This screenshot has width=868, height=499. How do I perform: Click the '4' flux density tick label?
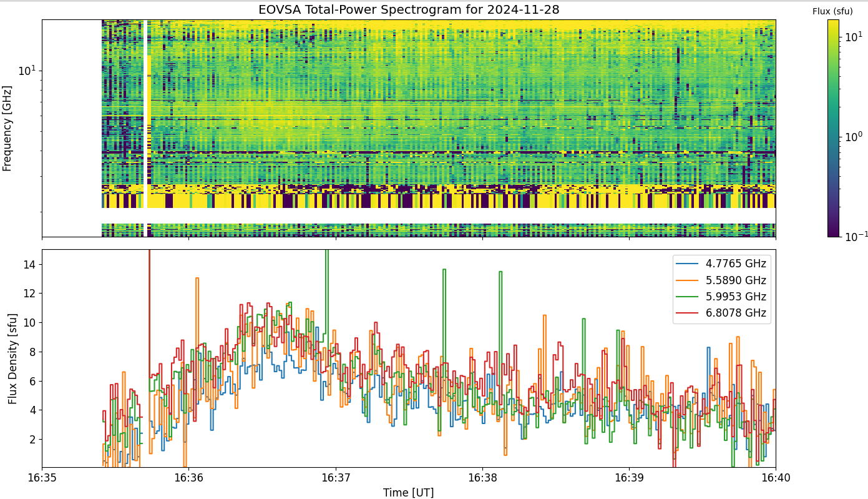click(34, 410)
